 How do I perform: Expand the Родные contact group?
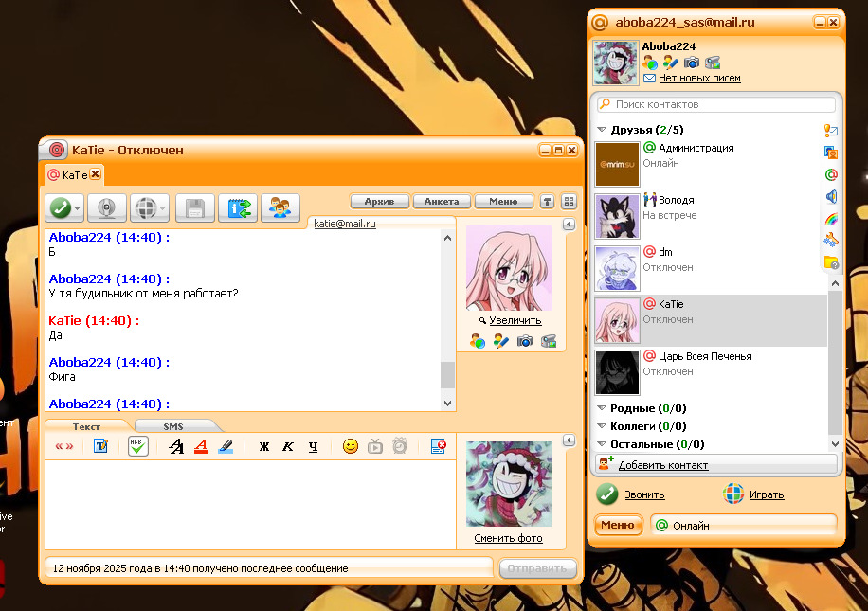[602, 408]
